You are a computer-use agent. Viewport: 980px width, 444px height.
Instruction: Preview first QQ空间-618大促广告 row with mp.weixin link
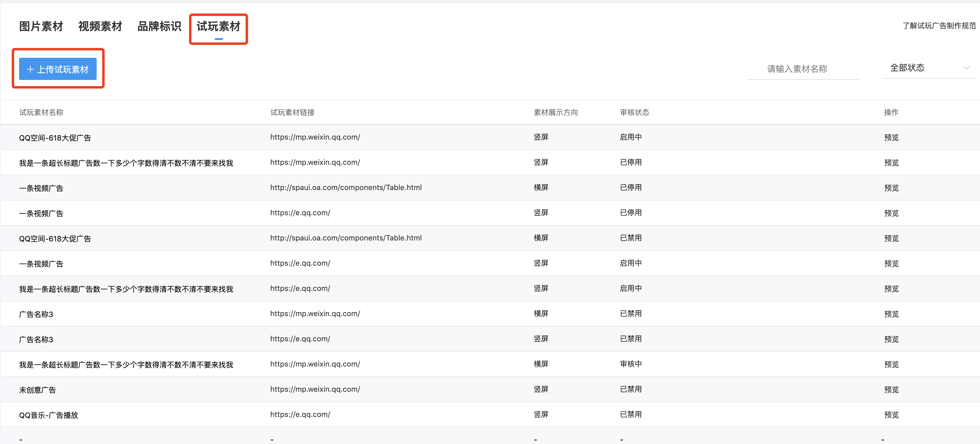point(891,138)
